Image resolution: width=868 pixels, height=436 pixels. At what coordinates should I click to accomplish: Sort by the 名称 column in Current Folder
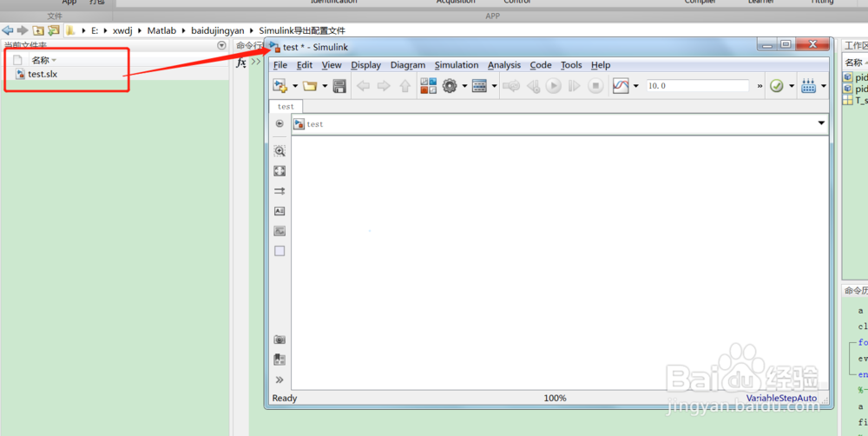pos(41,60)
